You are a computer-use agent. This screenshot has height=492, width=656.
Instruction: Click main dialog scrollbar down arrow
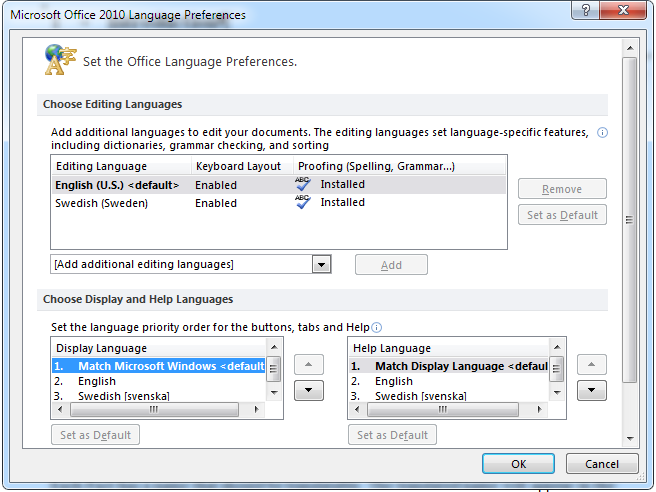[x=630, y=438]
